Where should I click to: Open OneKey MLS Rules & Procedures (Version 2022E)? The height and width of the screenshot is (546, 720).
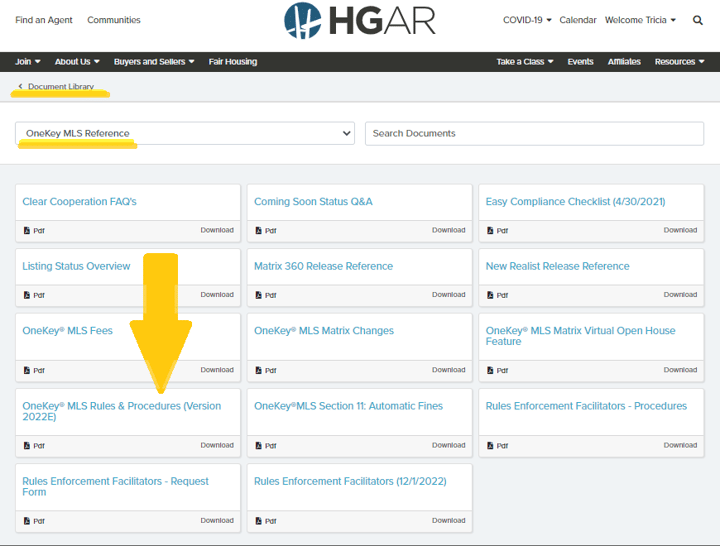click(x=122, y=411)
